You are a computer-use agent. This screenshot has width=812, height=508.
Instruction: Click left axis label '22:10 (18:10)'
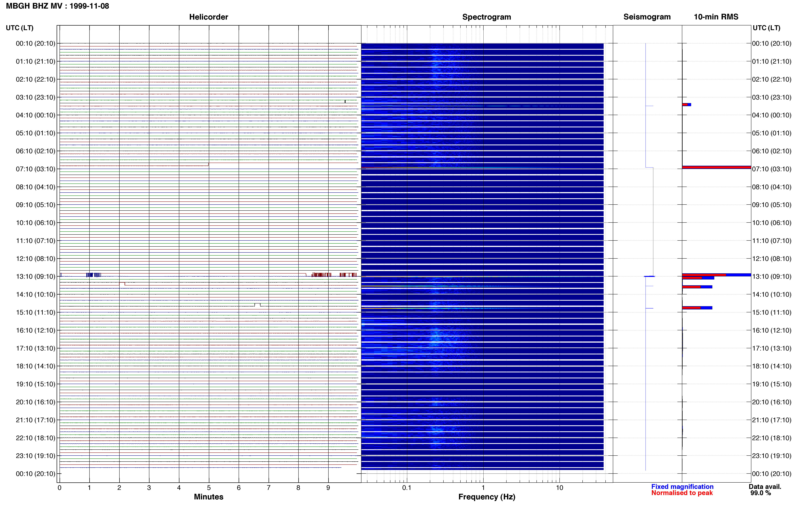[x=36, y=438]
